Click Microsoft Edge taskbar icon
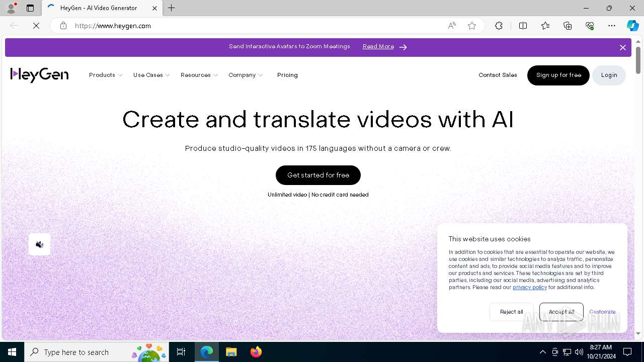Viewport: 644px width, 362px height. point(207,352)
